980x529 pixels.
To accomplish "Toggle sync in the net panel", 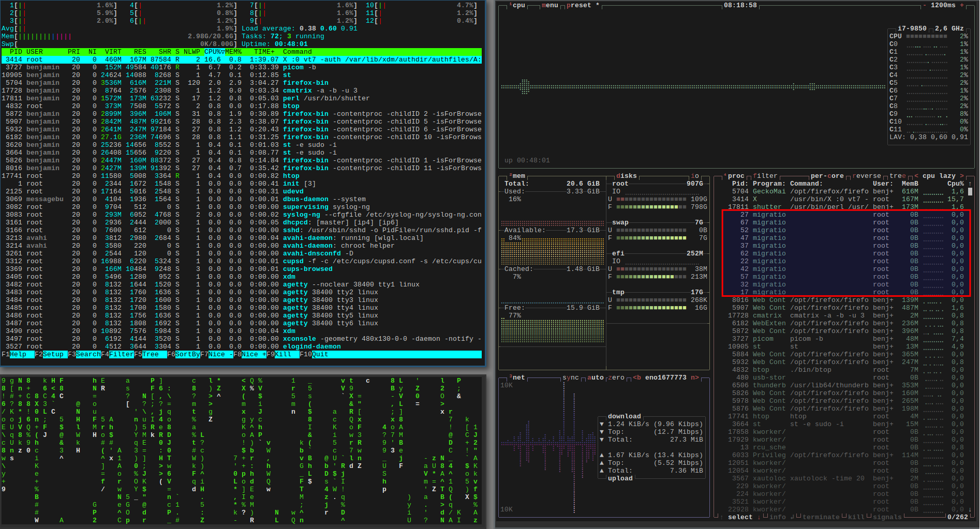I will point(571,377).
